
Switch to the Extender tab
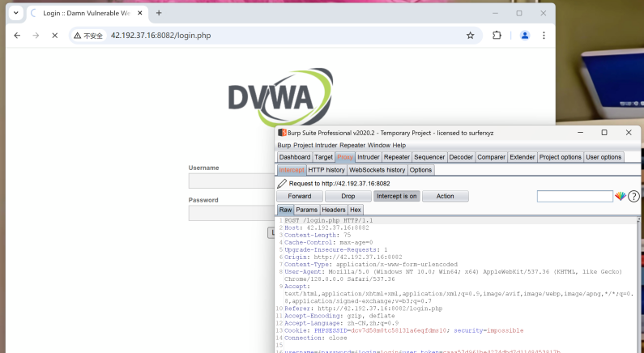522,157
